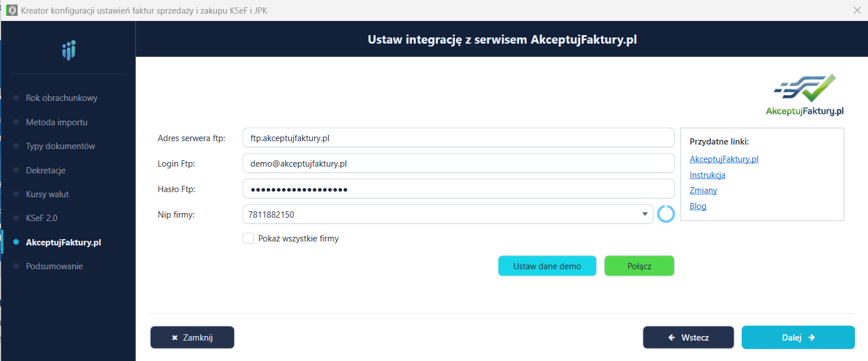
Task: Proceed with the Dalej button
Action: 798,337
